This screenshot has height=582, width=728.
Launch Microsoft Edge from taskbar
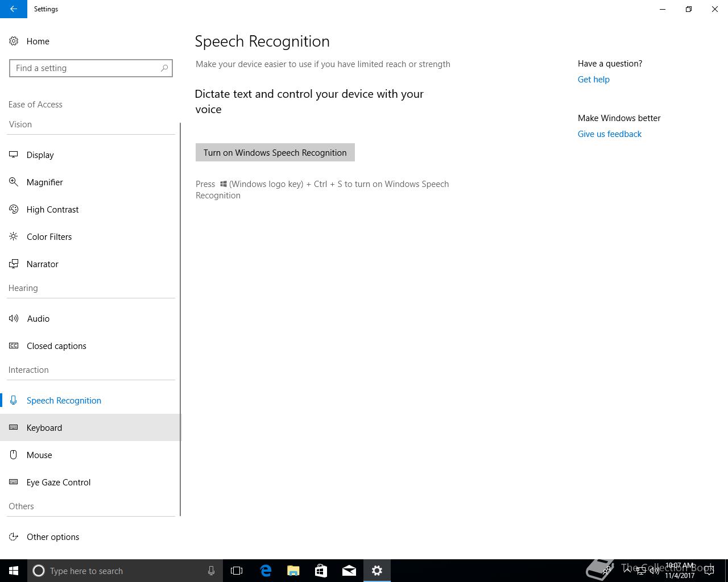coord(265,571)
